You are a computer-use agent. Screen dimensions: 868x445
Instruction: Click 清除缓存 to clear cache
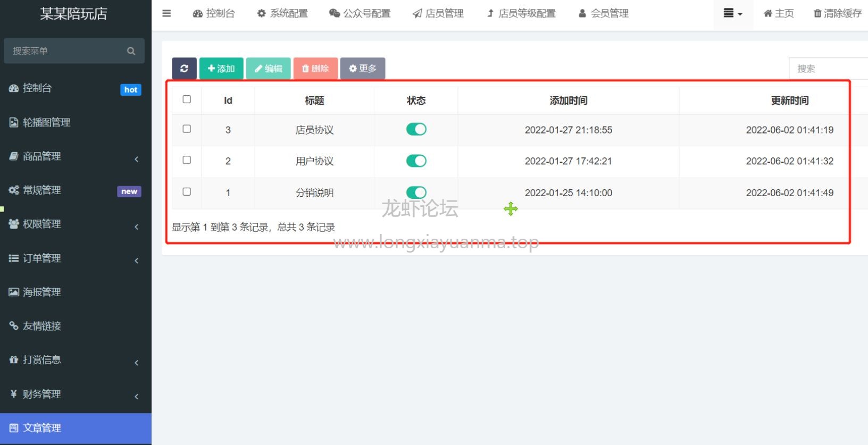point(838,13)
